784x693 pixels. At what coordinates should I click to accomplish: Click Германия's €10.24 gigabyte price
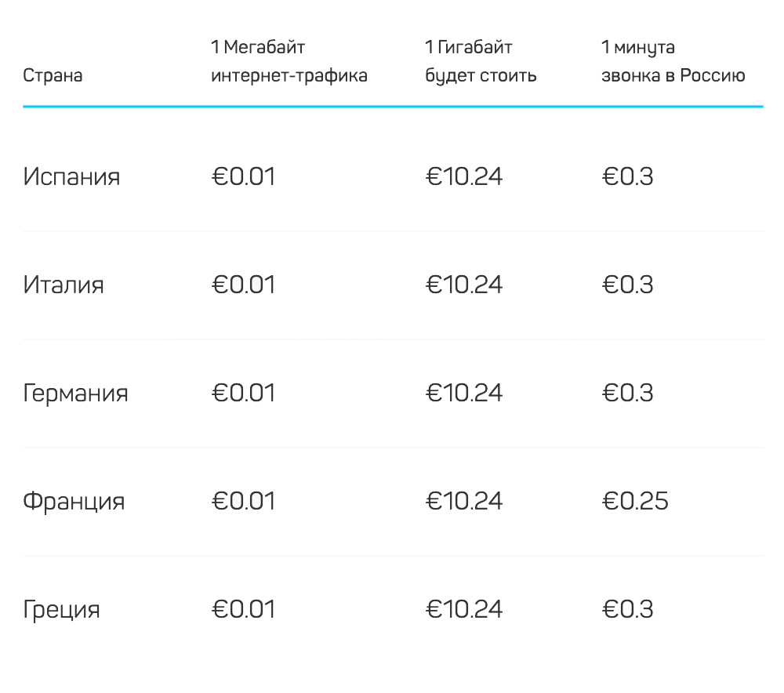[464, 393]
